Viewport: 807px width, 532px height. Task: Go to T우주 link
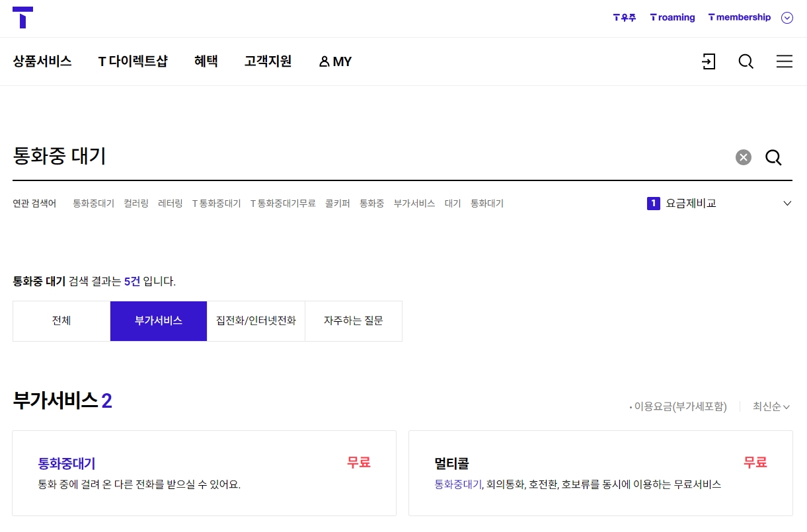tap(625, 18)
